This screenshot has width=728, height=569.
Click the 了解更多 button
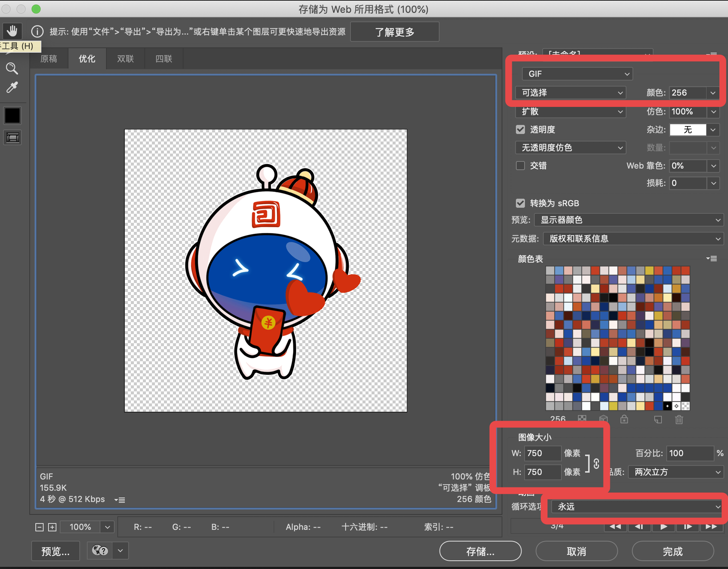coord(394,32)
